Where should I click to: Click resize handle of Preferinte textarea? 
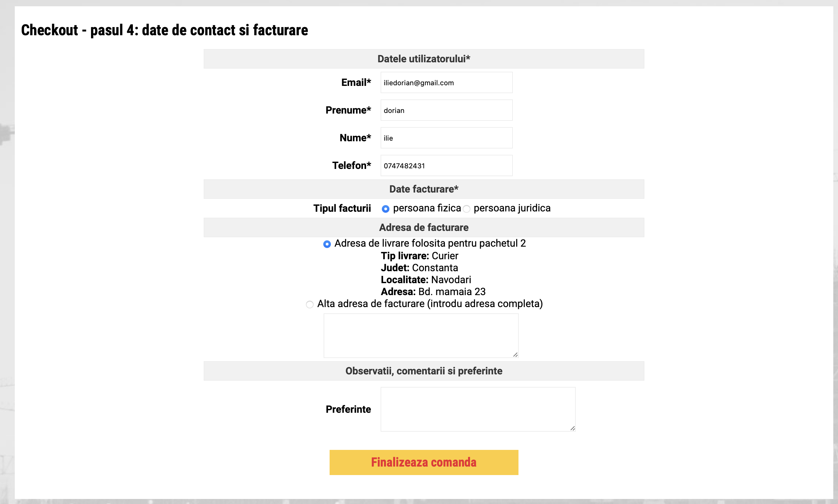[x=572, y=428]
